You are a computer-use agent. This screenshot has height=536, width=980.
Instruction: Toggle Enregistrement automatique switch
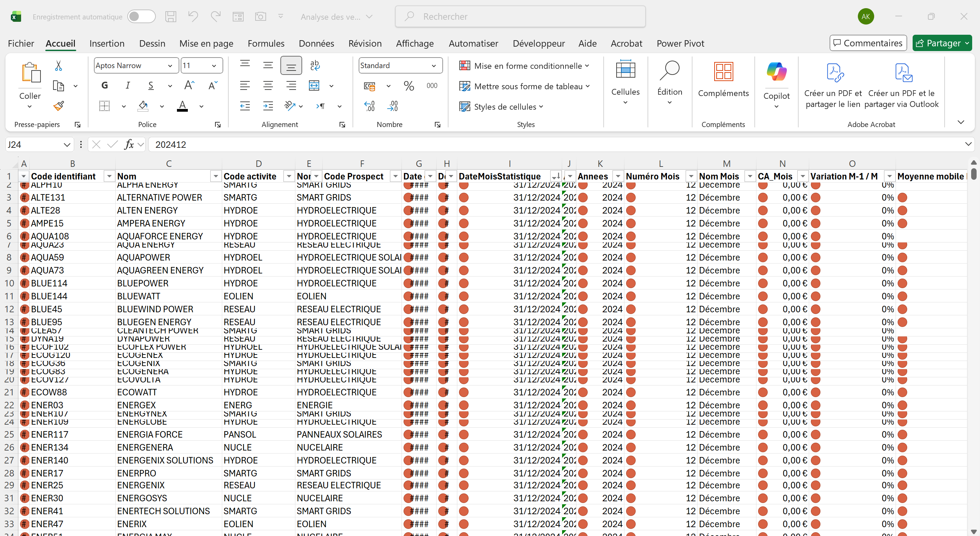tap(141, 17)
